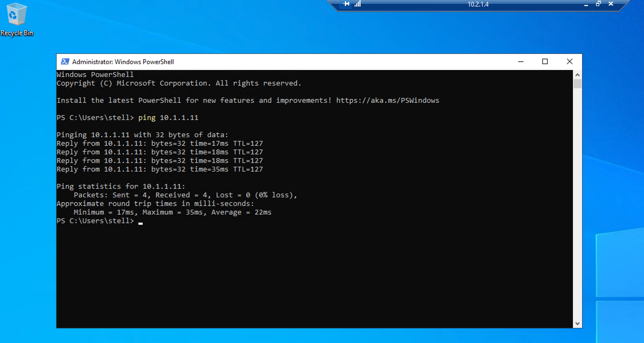Image resolution: width=644 pixels, height=343 pixels.
Task: Click the signal strength icon on the connection bar
Action: pyautogui.click(x=358, y=4)
